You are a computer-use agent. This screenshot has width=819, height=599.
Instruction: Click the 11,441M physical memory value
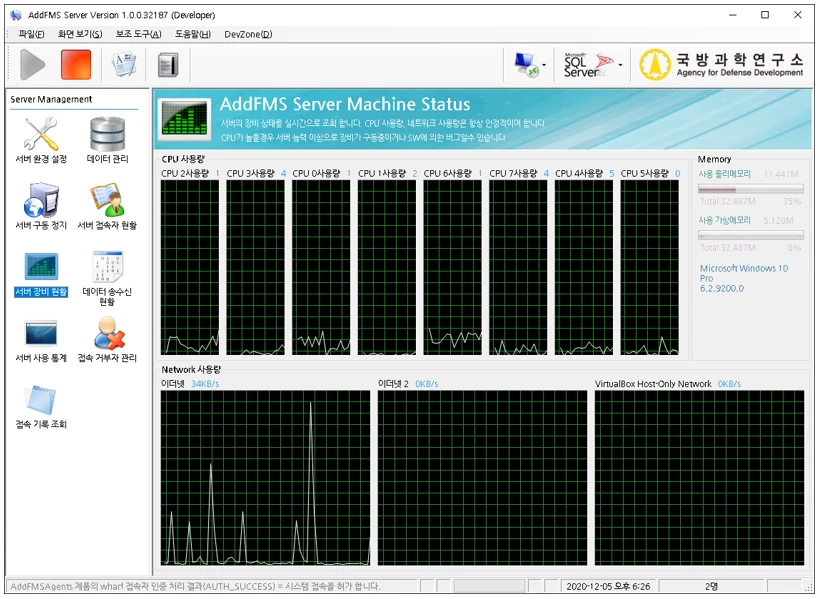tap(780, 174)
